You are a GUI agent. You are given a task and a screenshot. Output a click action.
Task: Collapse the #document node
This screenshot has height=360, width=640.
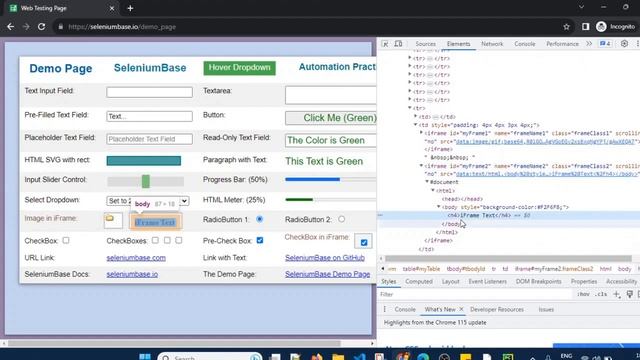coord(427,182)
